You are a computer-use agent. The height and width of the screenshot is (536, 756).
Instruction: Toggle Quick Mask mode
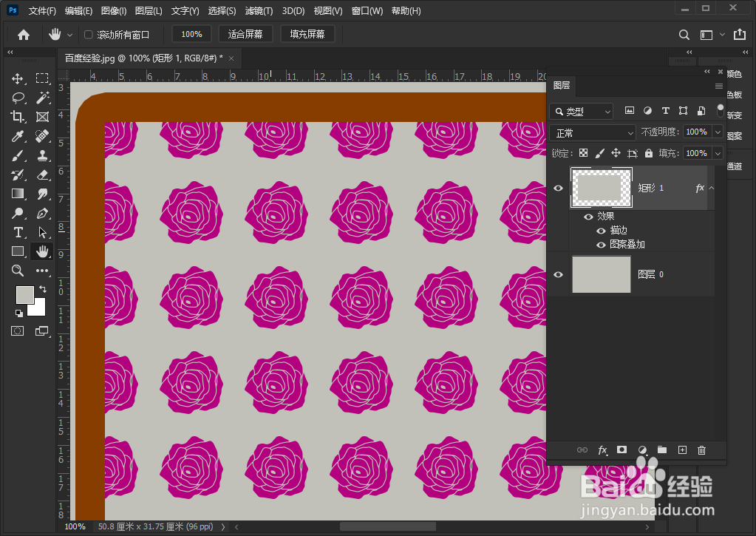point(17,331)
